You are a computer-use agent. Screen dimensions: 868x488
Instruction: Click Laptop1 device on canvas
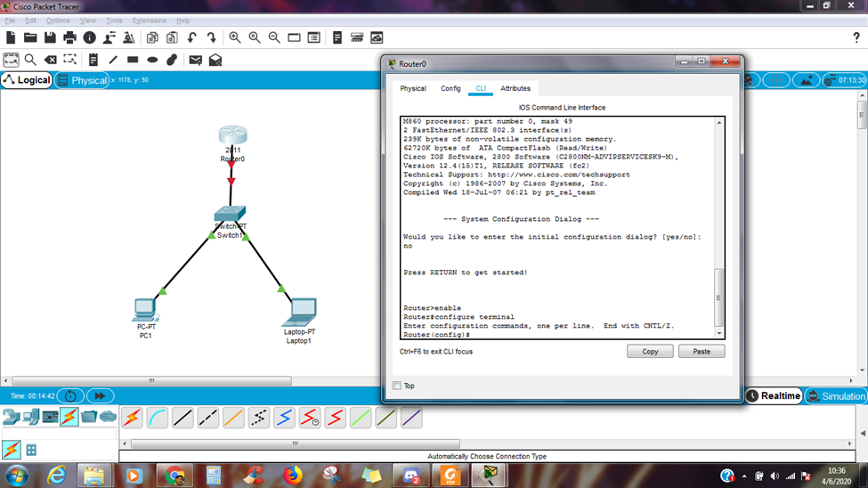click(299, 313)
